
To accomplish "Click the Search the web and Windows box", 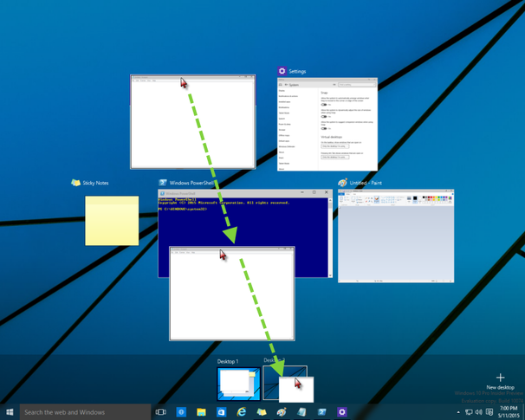I will [85, 412].
